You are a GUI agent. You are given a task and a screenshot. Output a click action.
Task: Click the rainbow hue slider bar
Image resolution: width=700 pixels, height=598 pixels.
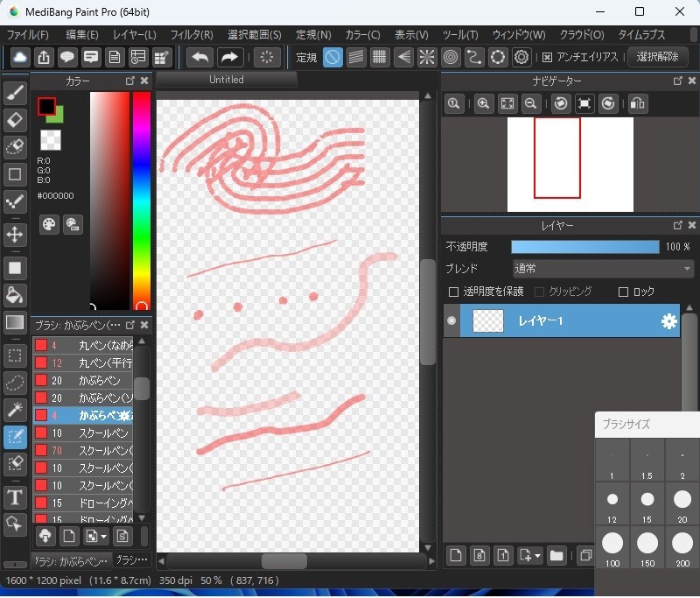click(x=141, y=197)
